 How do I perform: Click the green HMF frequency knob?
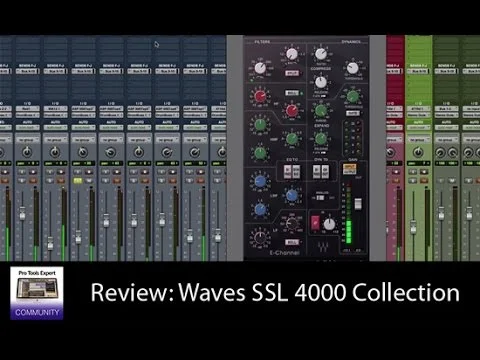(x=292, y=139)
